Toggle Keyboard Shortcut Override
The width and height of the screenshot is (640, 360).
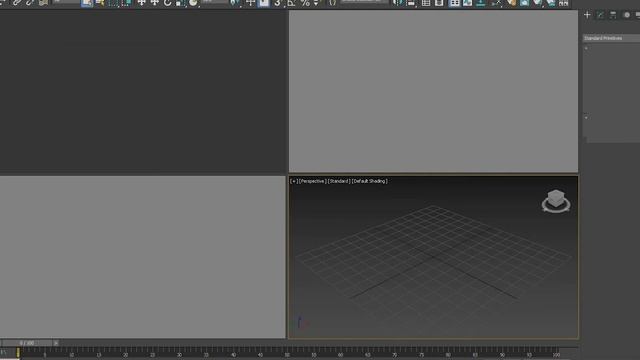264,3
